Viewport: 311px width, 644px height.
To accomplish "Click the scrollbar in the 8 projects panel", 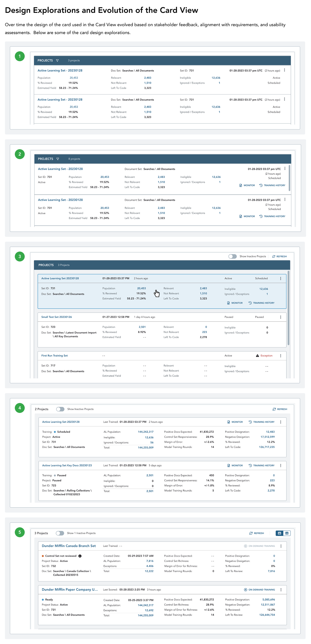I will [289, 178].
